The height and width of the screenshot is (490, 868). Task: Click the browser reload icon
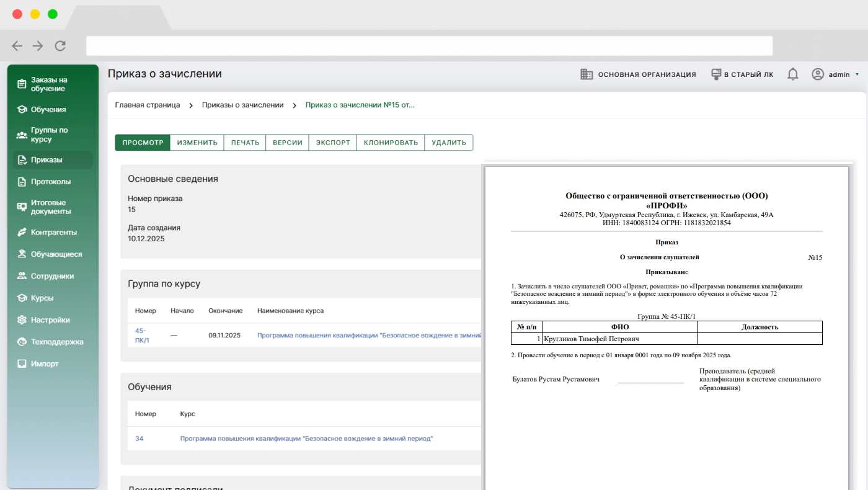(60, 45)
